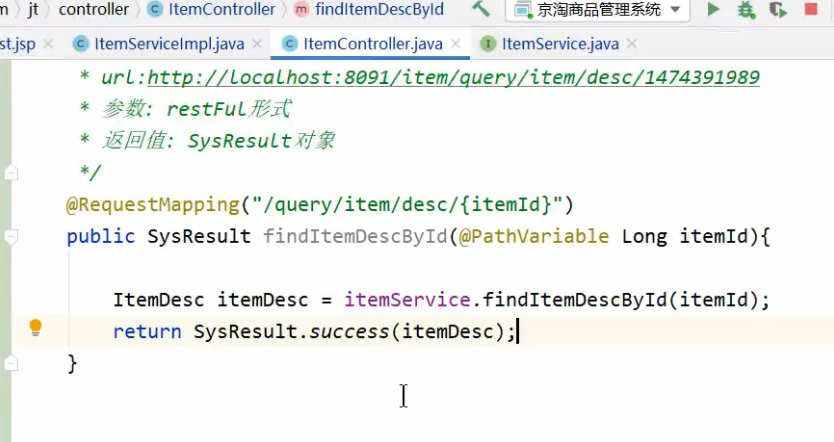Collapse the findItemDescById method fold marker
This screenshot has width=834, height=442.
click(11, 236)
